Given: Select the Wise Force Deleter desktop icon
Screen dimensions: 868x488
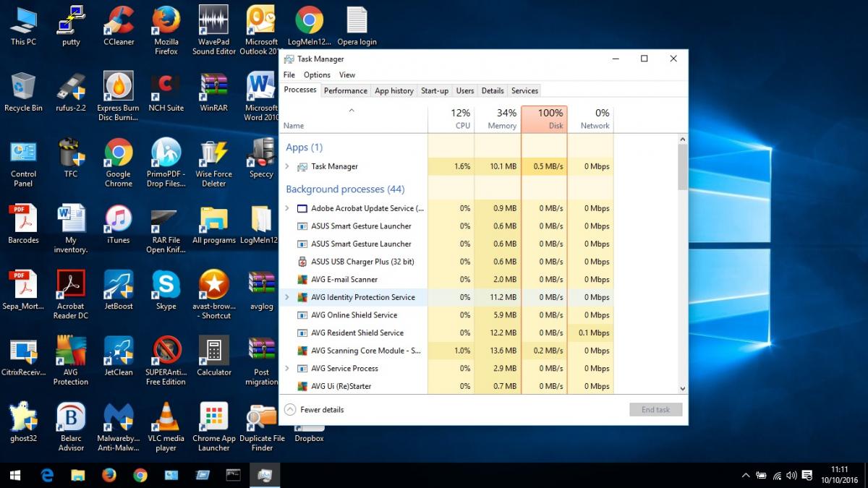Looking at the screenshot, I should pyautogui.click(x=214, y=163).
